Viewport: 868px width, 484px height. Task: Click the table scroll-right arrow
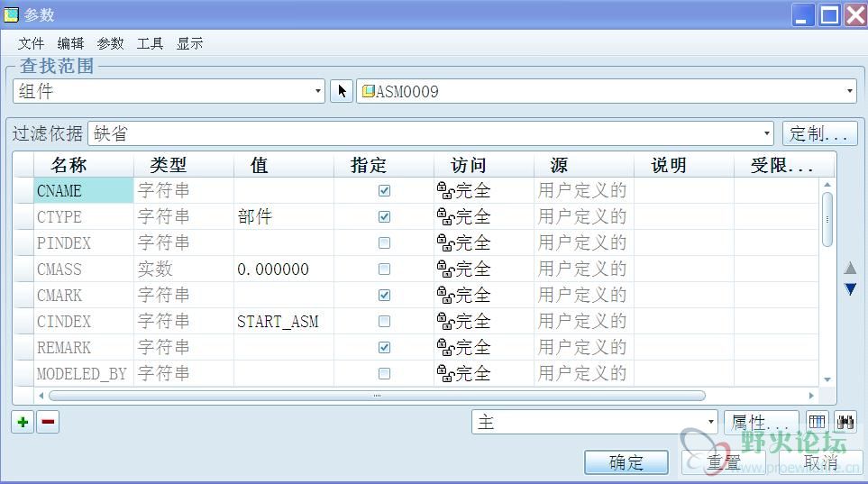pyautogui.click(x=811, y=396)
